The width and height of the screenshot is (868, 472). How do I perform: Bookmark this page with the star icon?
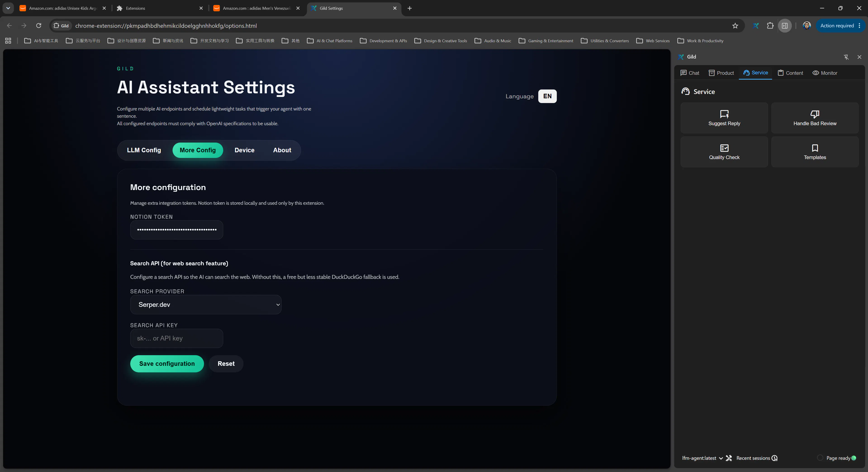coord(735,26)
